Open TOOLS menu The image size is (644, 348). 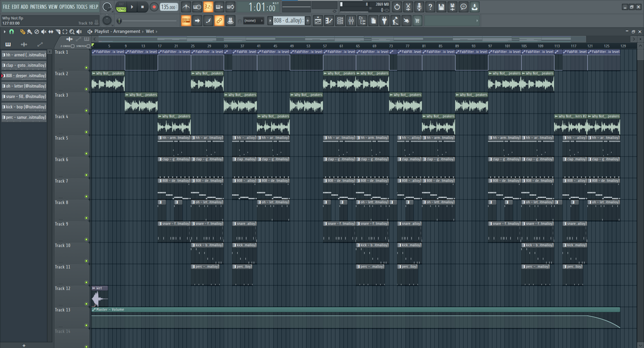tap(82, 6)
